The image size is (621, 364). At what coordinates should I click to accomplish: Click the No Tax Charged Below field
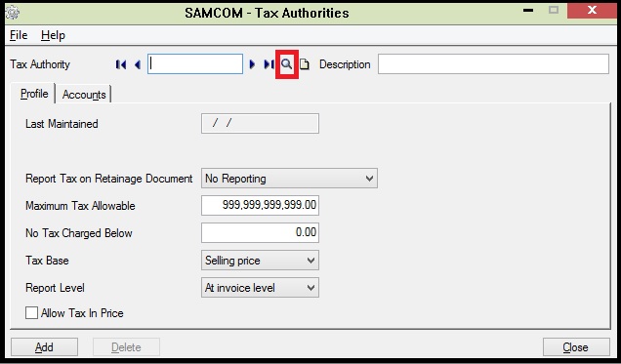(x=260, y=232)
